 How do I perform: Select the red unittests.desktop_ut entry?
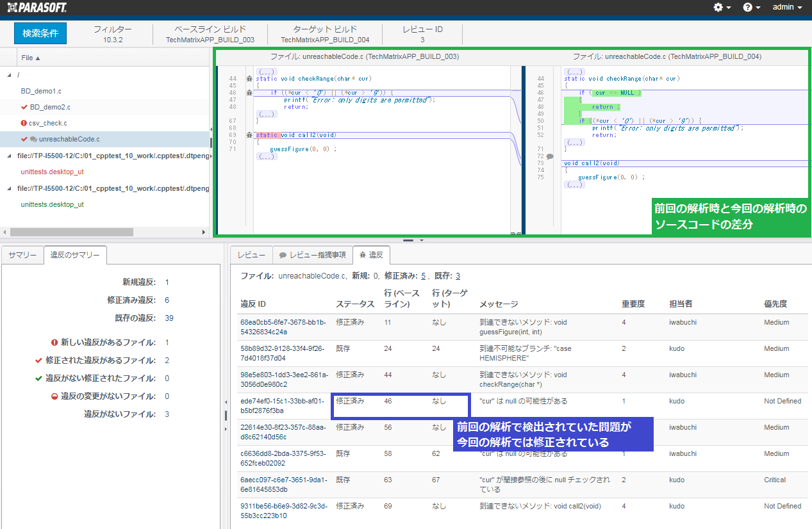tap(53, 172)
